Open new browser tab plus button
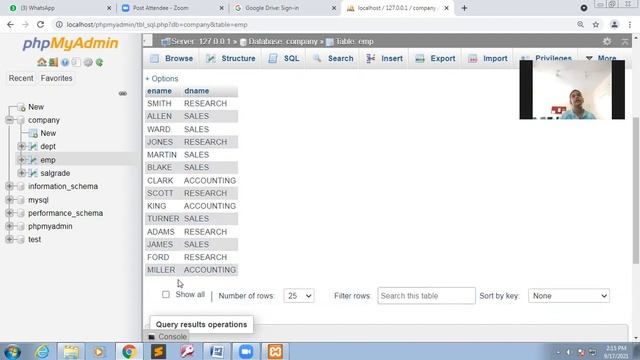This screenshot has height=360, width=640. 464,8
